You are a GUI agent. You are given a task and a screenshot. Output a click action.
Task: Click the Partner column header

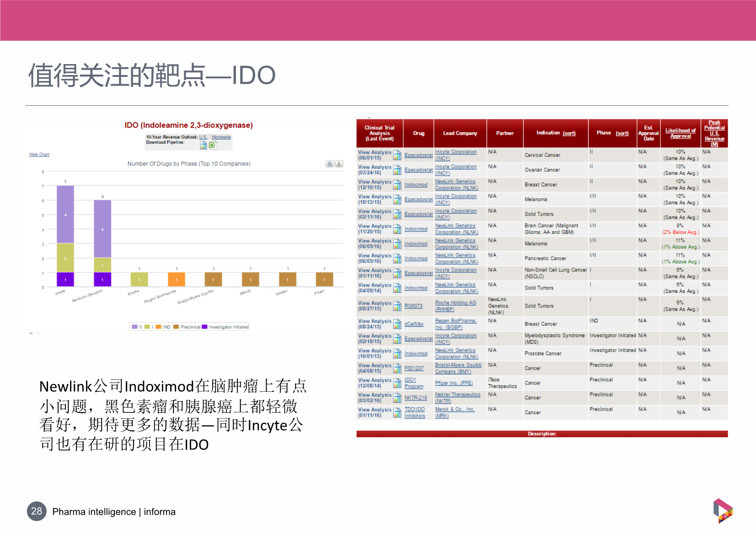(x=505, y=133)
